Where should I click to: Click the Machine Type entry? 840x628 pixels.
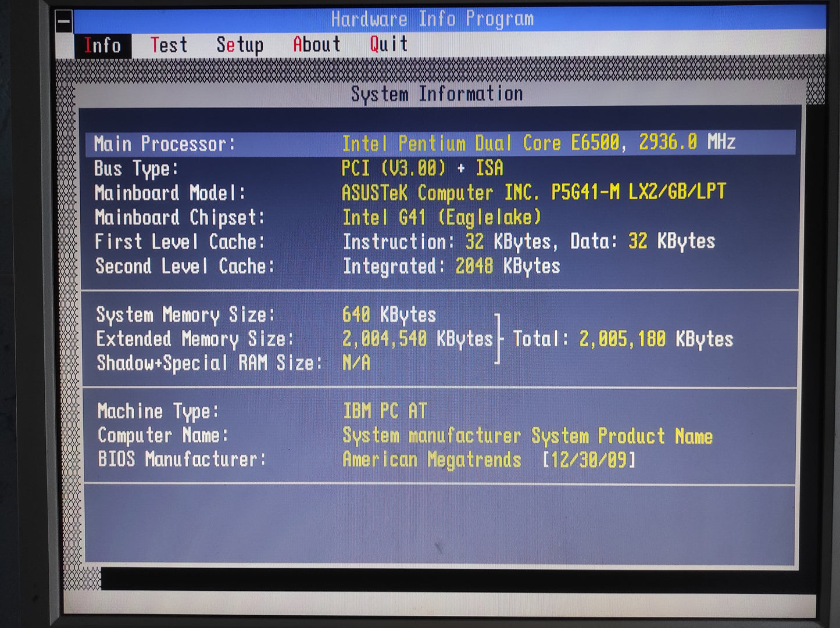(158, 411)
